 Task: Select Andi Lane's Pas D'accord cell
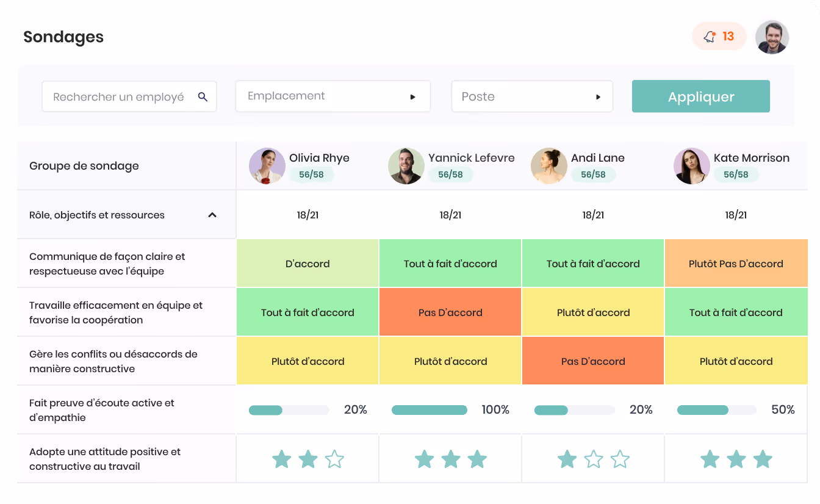593,361
